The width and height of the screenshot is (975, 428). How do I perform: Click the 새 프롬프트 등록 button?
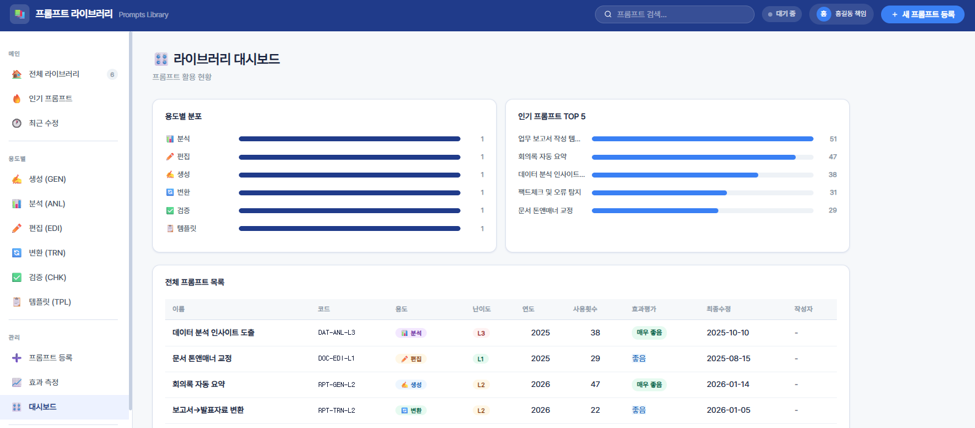(922, 14)
